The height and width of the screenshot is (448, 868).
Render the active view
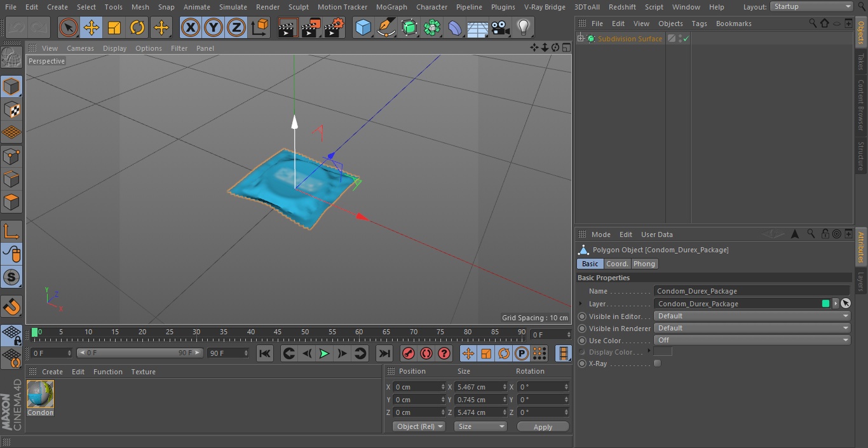tap(288, 27)
